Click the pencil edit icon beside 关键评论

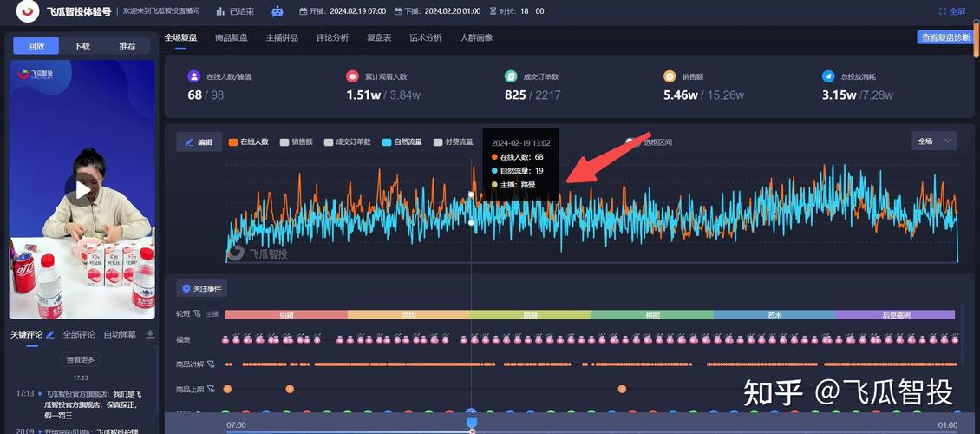50,334
